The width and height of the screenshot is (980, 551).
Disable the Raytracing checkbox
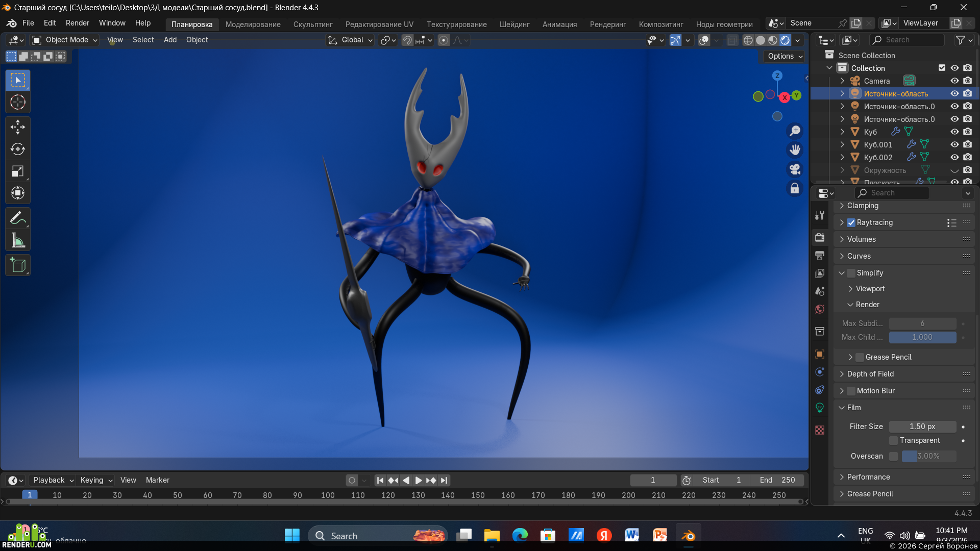pos(851,222)
